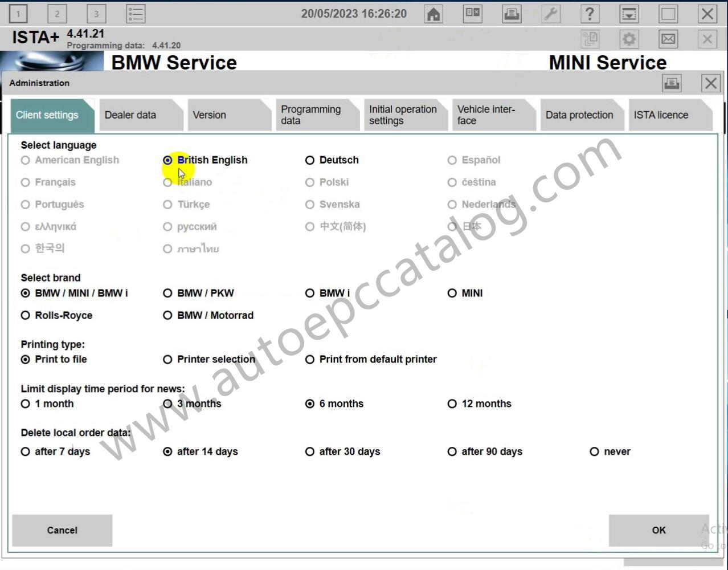Click the top toolbar maximize window icon

click(x=668, y=14)
